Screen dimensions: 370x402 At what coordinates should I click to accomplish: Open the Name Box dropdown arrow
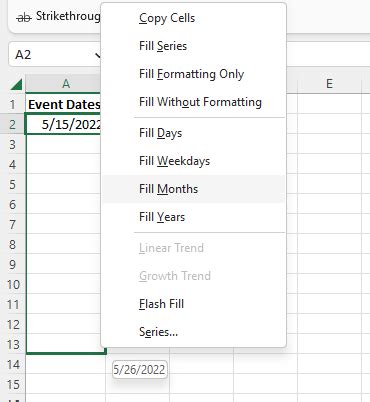click(x=98, y=55)
